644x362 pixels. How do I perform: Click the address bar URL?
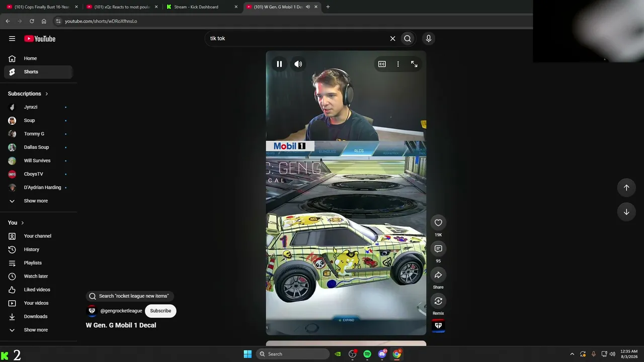(101, 21)
